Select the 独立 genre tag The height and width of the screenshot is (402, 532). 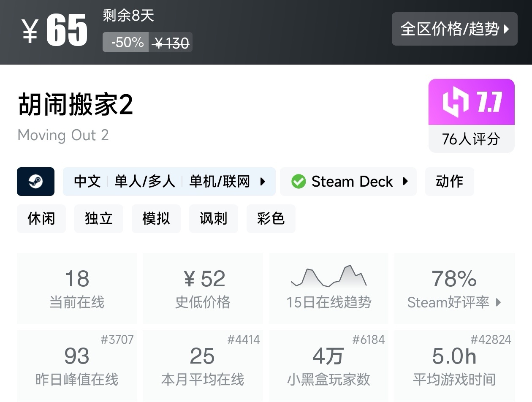coord(99,219)
